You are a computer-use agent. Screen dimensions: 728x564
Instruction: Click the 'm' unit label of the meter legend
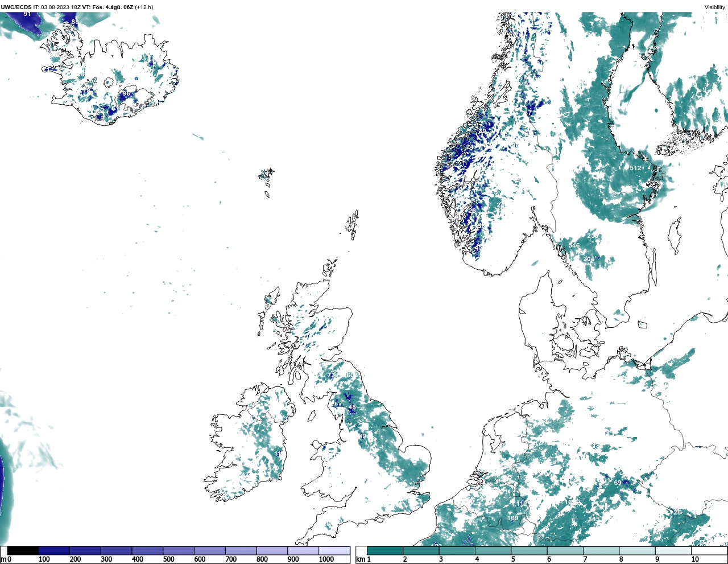[x=3, y=559]
